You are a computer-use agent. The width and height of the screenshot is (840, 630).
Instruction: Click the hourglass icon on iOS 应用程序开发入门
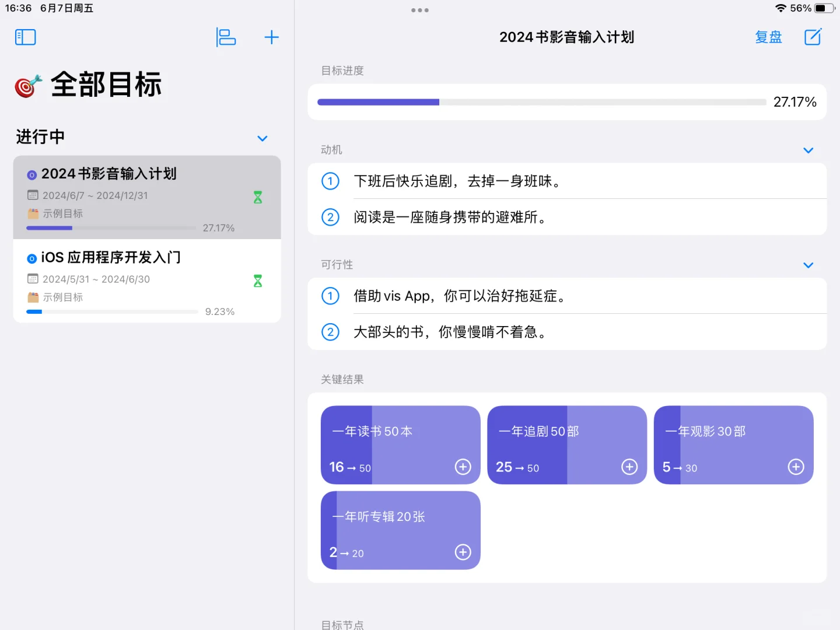pos(257,281)
